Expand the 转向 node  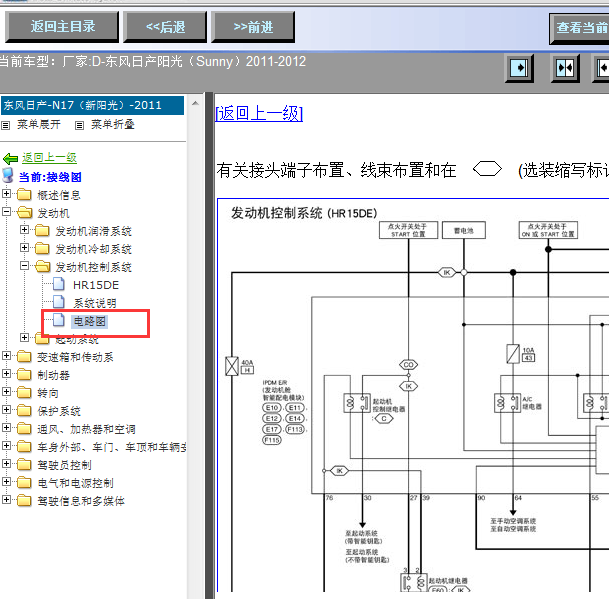click(6, 391)
